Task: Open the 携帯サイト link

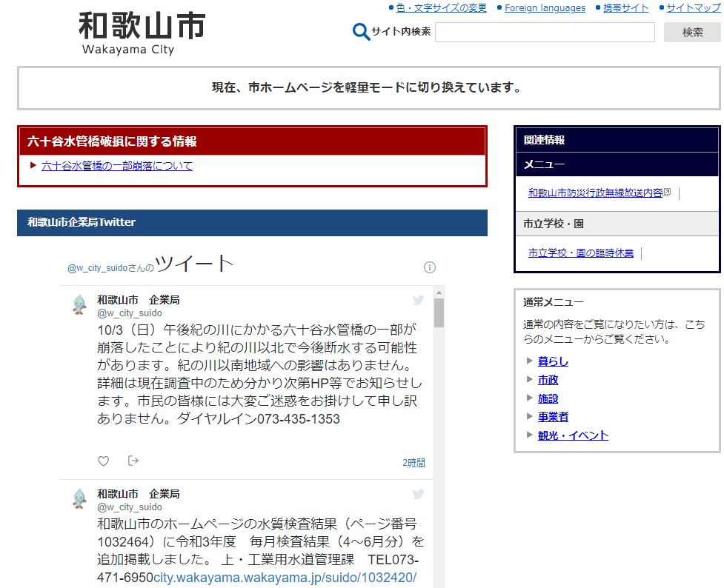Action: tap(625, 8)
